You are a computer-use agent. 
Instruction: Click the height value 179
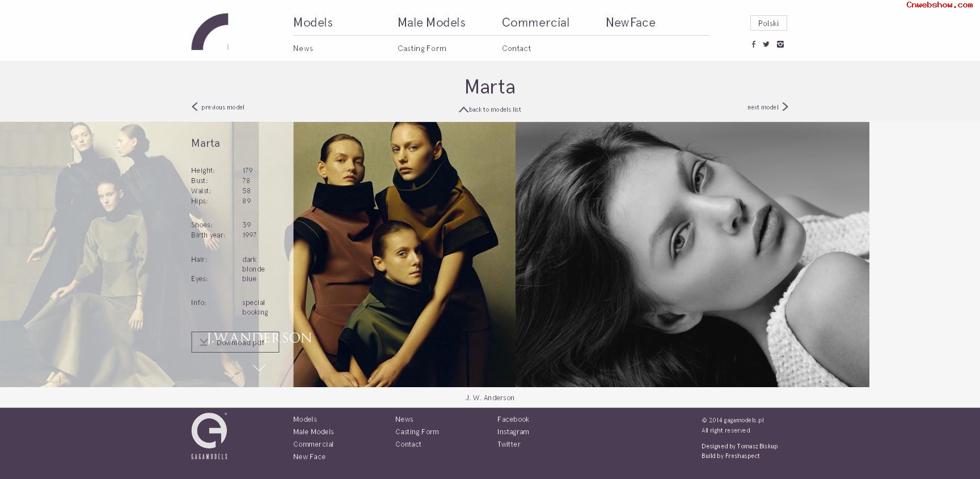248,171
